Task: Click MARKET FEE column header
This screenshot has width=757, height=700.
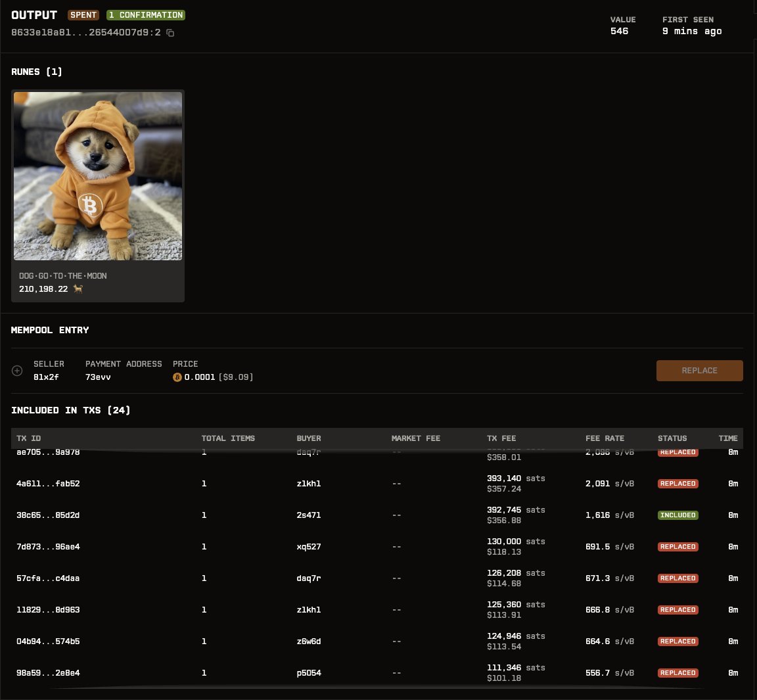Action: (x=416, y=438)
